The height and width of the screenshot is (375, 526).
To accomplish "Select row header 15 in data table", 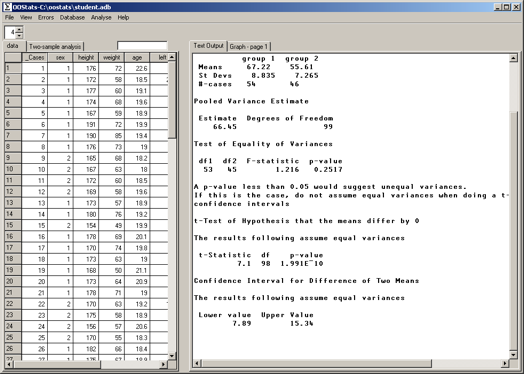I will click(x=13, y=225).
